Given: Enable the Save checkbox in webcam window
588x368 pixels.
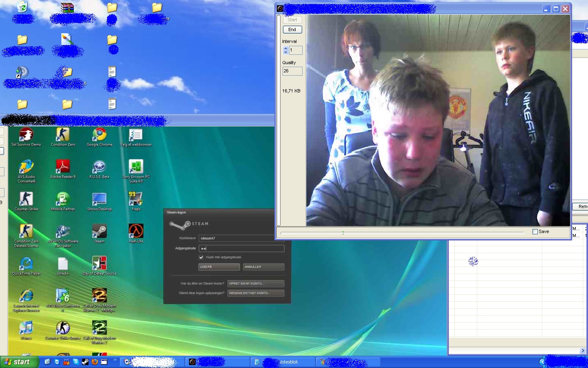Looking at the screenshot, I should [x=535, y=232].
